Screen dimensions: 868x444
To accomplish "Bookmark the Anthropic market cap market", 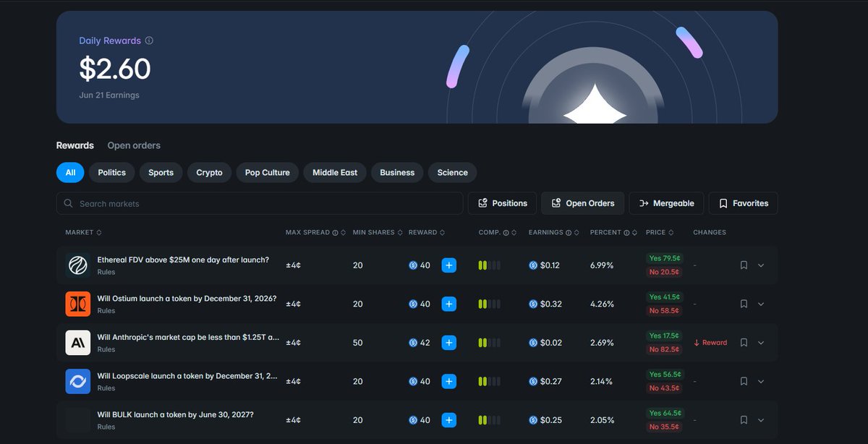I will (x=744, y=343).
